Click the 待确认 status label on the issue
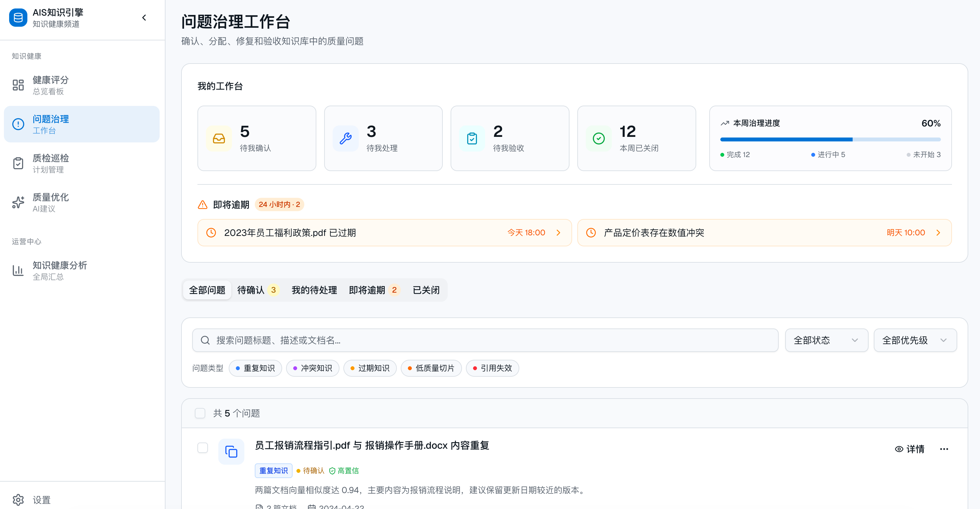Image resolution: width=980 pixels, height=509 pixels. point(310,471)
